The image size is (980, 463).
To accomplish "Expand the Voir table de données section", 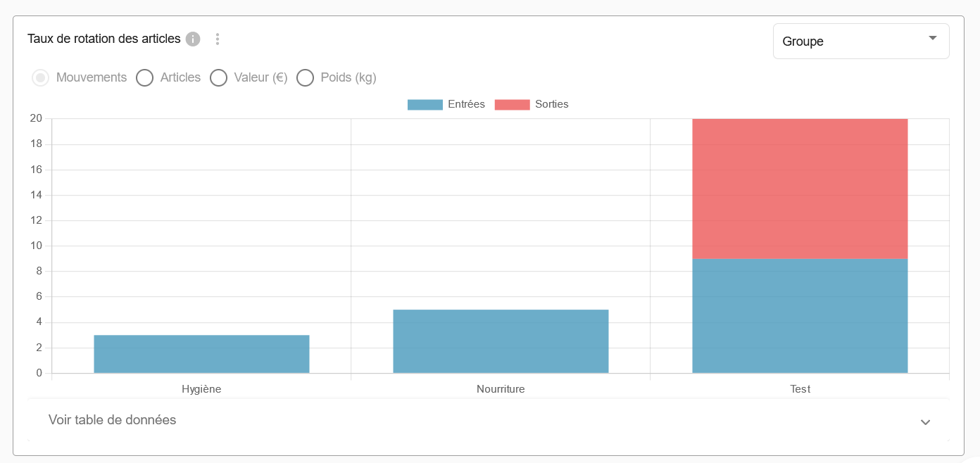I will (113, 420).
